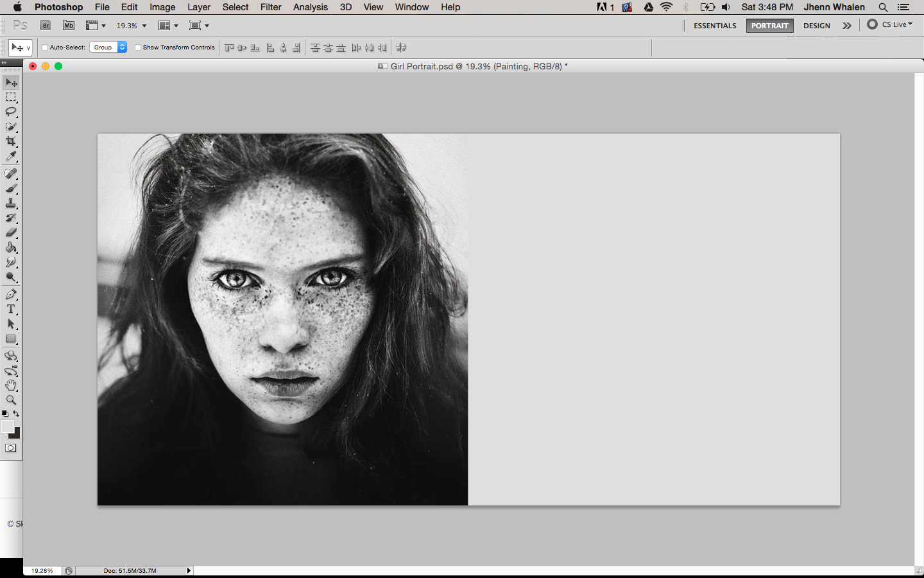Select the Paint Bucket tool
The height and width of the screenshot is (578, 924).
click(11, 247)
